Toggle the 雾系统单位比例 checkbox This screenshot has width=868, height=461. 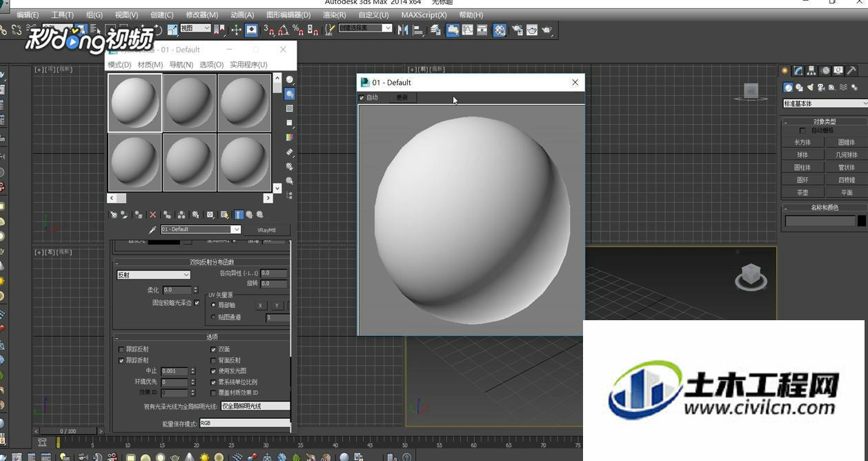pyautogui.click(x=213, y=382)
